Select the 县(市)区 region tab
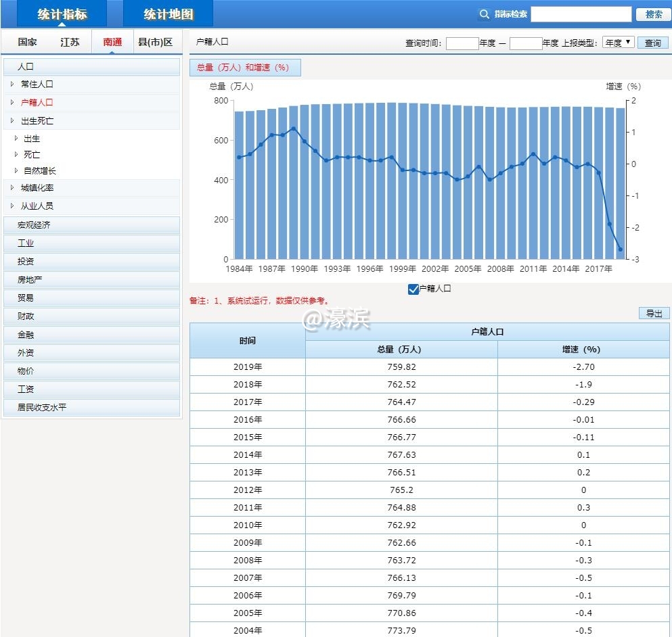 click(x=157, y=41)
